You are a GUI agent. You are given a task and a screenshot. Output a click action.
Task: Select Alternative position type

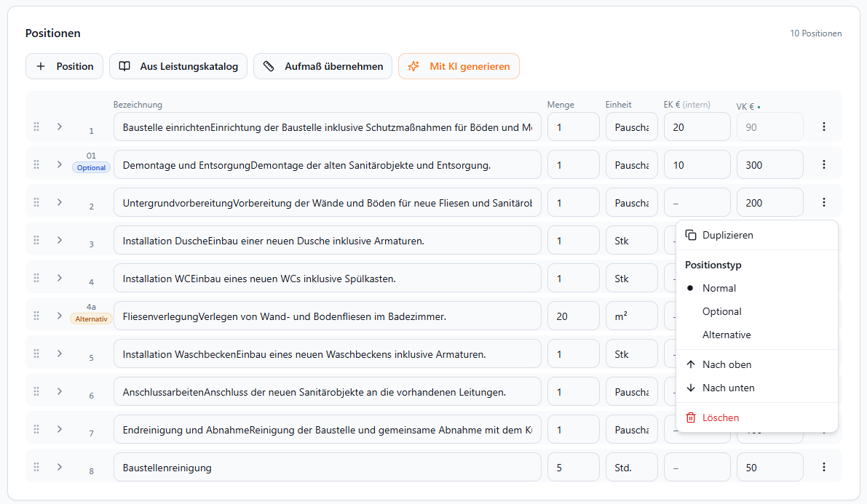757,335
